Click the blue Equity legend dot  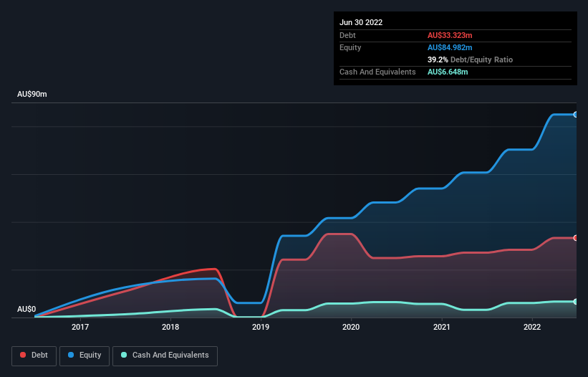click(71, 355)
